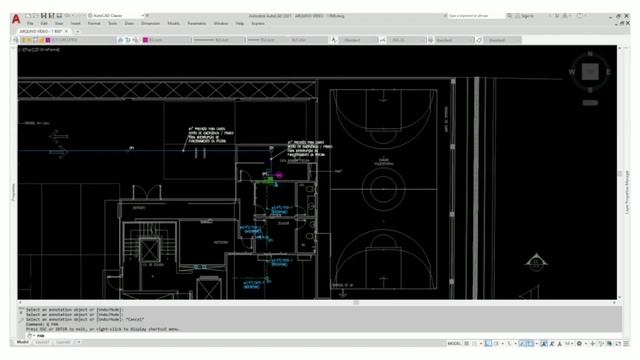Open the lineweight control dropdown

(x=267, y=40)
